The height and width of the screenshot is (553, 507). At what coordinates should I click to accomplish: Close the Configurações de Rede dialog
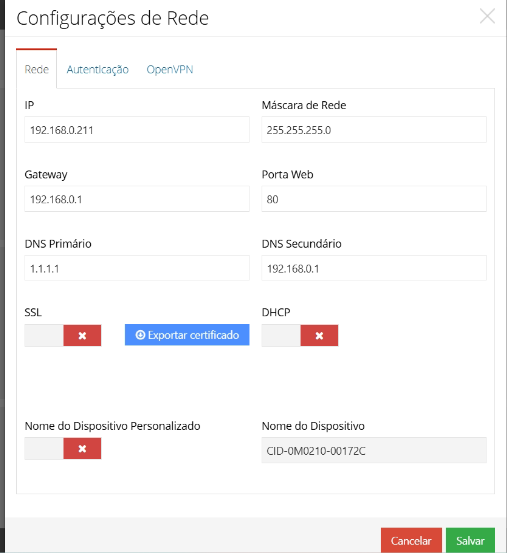[x=487, y=17]
